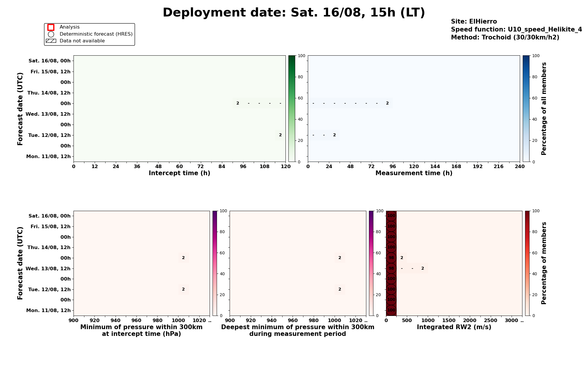
Task: Click the 100 circle on bottom Thu. 14/08, 12h row
Action: tap(391, 247)
